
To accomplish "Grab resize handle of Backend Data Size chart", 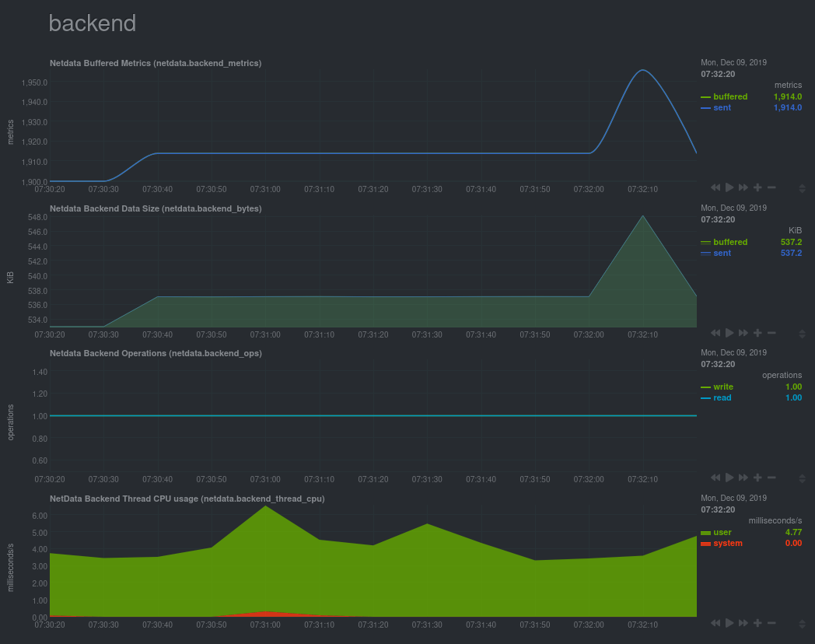I will pyautogui.click(x=802, y=334).
